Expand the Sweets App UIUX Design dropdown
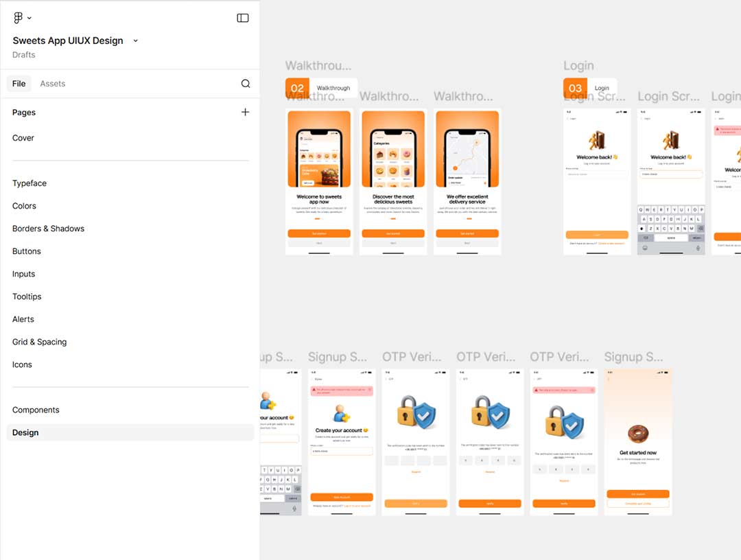The image size is (741, 560). pos(135,40)
